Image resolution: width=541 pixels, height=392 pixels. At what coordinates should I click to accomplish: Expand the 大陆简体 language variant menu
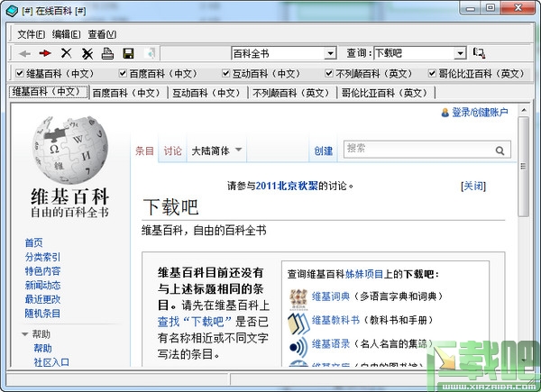(x=216, y=150)
